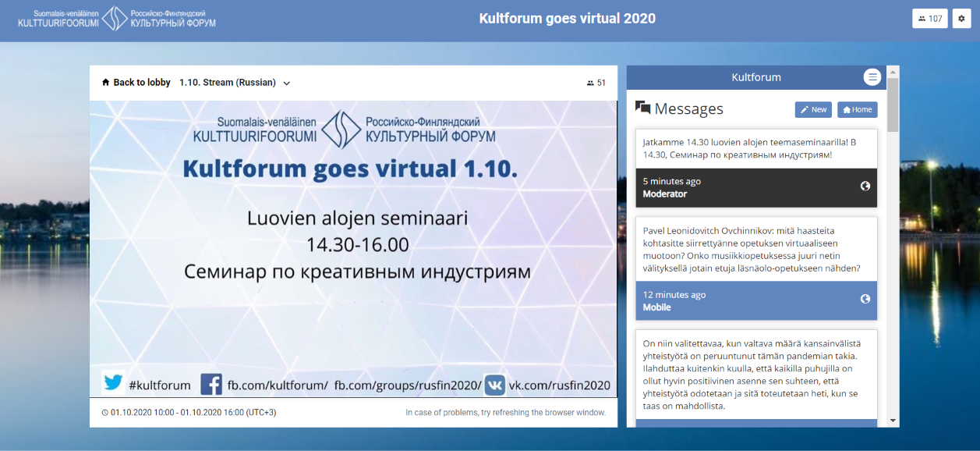Screen dimensions: 980x451
Task: Click the Facebook icon on stream slide
Action: [211, 384]
